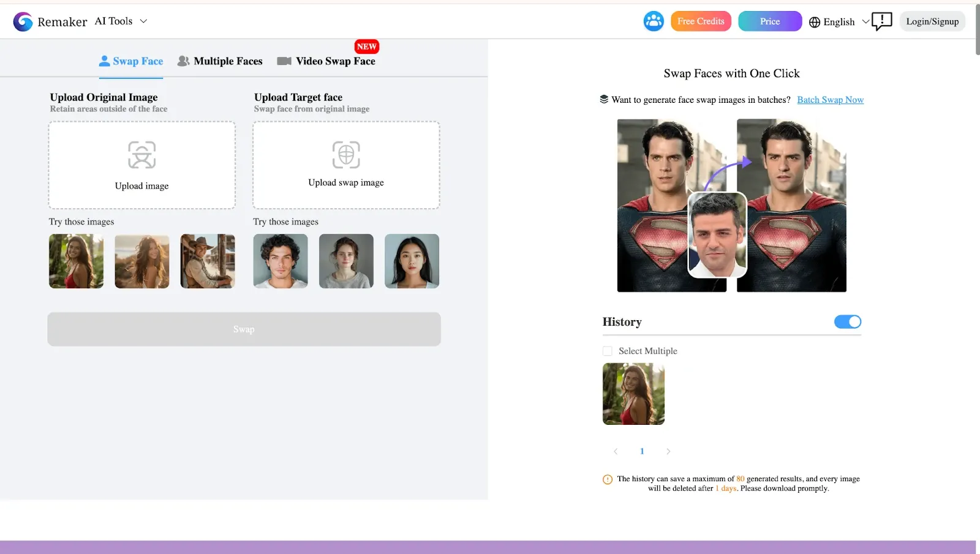Select the curly-haired man target sample
This screenshot has height=554, width=980.
pyautogui.click(x=281, y=261)
